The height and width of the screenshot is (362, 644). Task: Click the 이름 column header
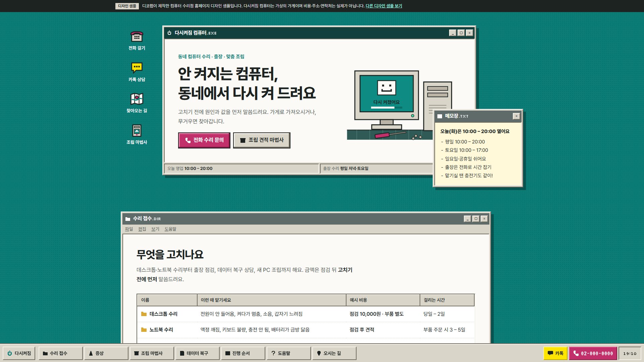pyautogui.click(x=167, y=300)
